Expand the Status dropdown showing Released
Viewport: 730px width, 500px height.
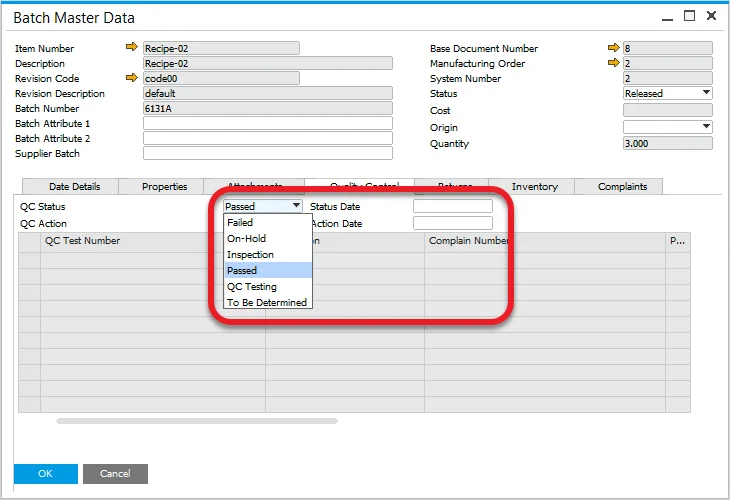pos(706,93)
